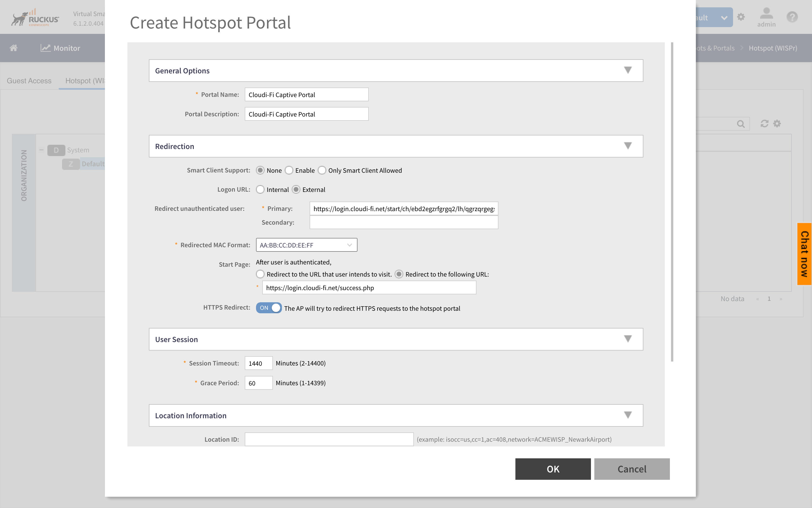Image resolution: width=812 pixels, height=508 pixels.
Task: Choose redirect to URL user intends to visit
Action: tap(260, 274)
